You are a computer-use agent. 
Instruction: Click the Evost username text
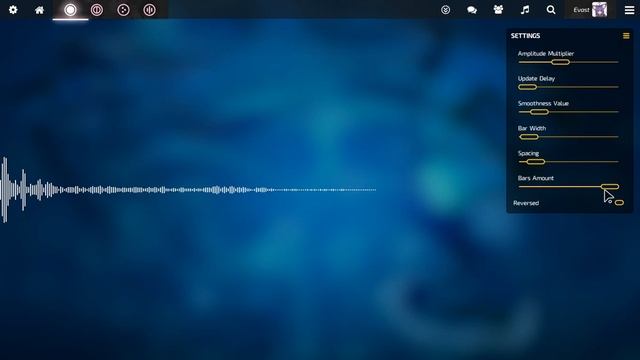(x=581, y=10)
